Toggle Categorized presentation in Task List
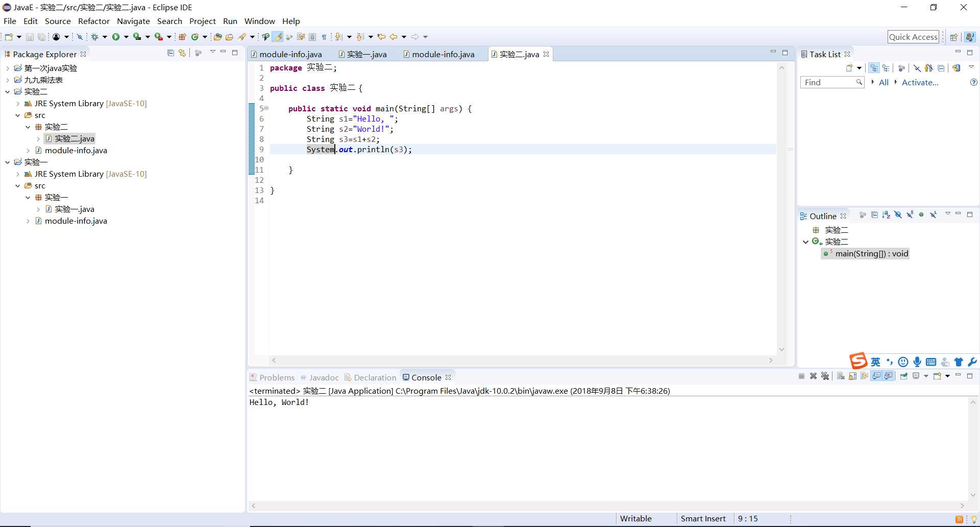Screen dimensions: 980x527 pyautogui.click(x=874, y=68)
